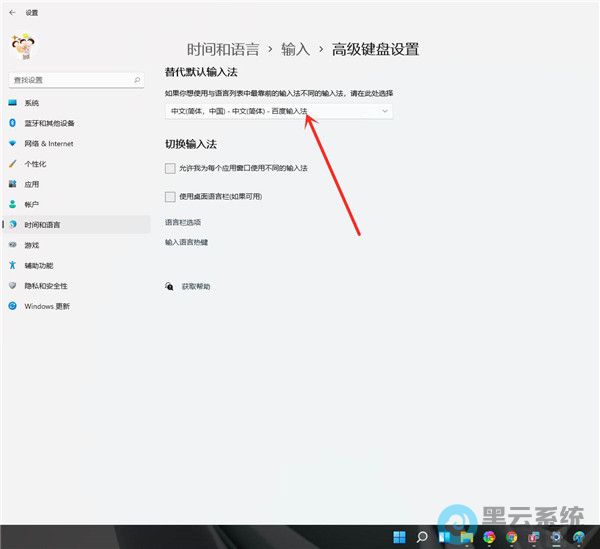
Task: Click the 应用 apps icon
Action: tap(13, 184)
